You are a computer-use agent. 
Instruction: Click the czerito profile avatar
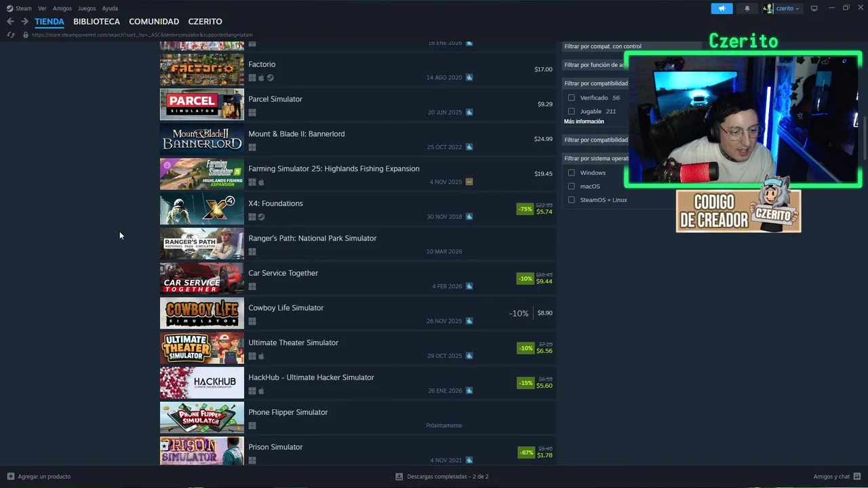click(x=768, y=8)
